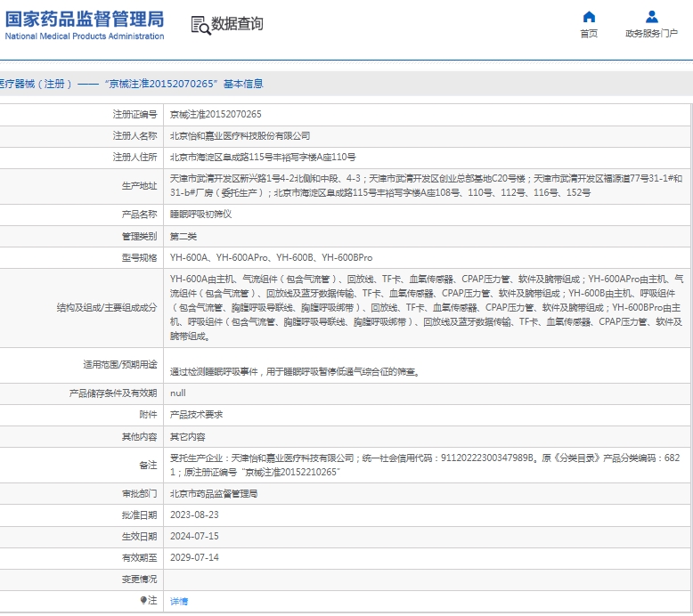This screenshot has height=616, width=693.
Task: Click the 审批部门 row label
Action: [x=139, y=494]
